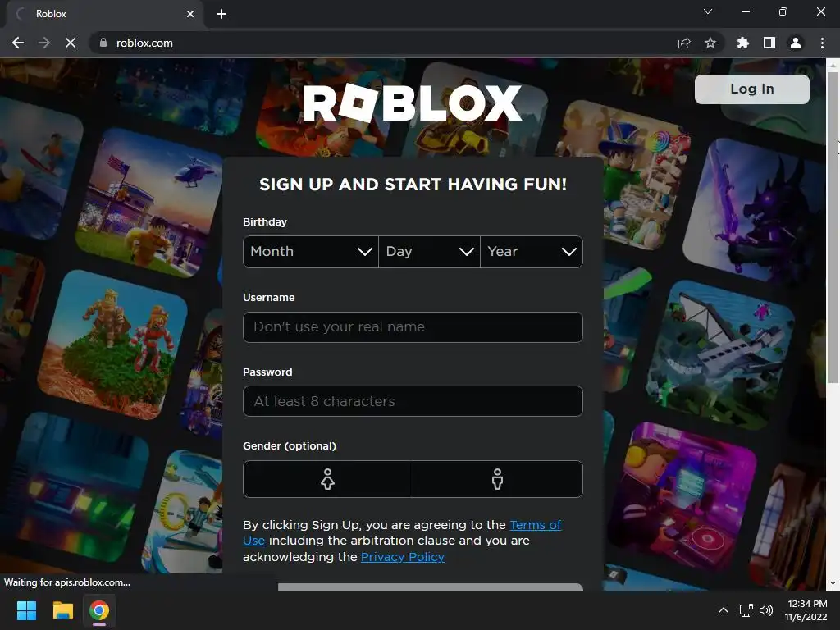Share this page icon in address bar
This screenshot has height=630, width=840.
click(684, 43)
